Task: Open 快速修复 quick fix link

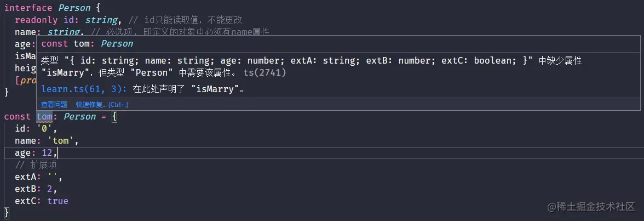Action: click(x=102, y=104)
